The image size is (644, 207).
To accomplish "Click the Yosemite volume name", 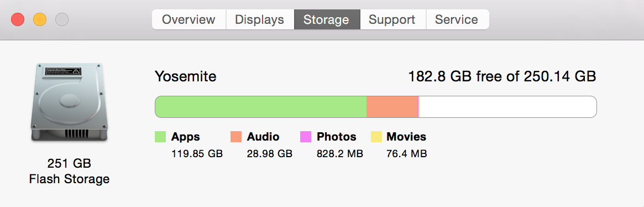I will 185,76.
